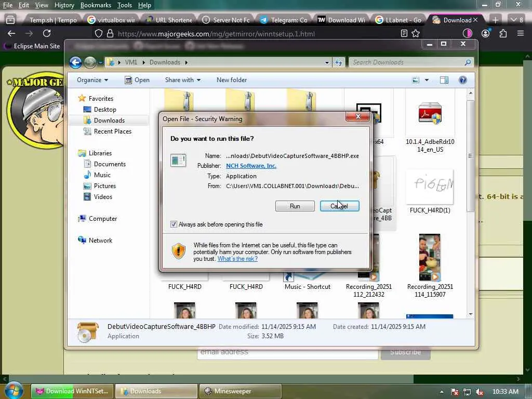
Task: Select Libraries in the navigation pane
Action: click(x=100, y=153)
